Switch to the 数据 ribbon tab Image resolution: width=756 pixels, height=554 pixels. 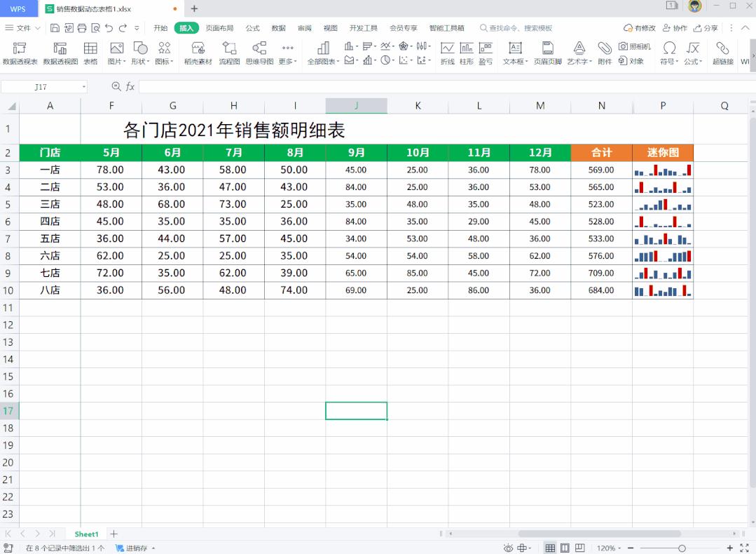(x=277, y=28)
